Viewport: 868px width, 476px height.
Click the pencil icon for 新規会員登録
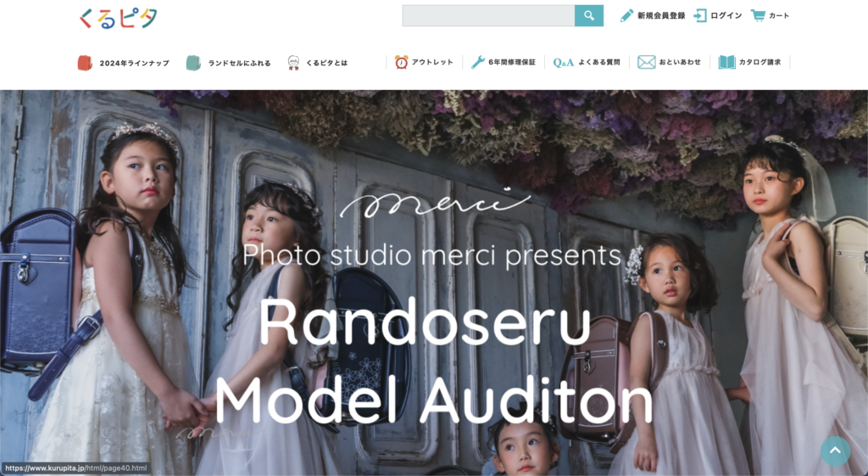point(626,15)
